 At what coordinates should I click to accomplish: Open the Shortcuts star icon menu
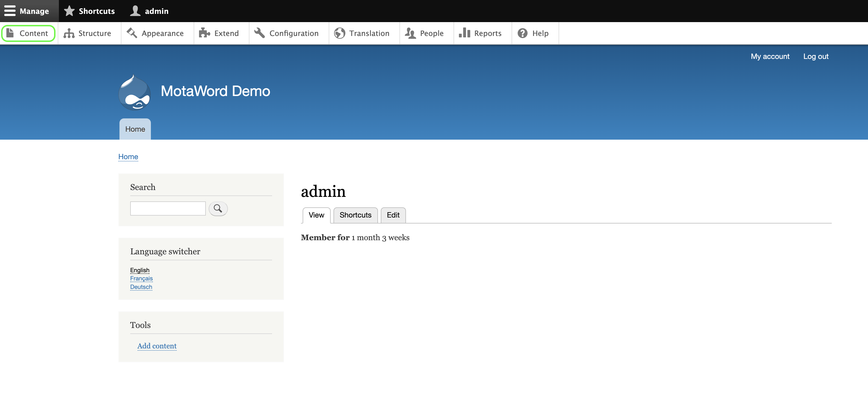point(69,11)
